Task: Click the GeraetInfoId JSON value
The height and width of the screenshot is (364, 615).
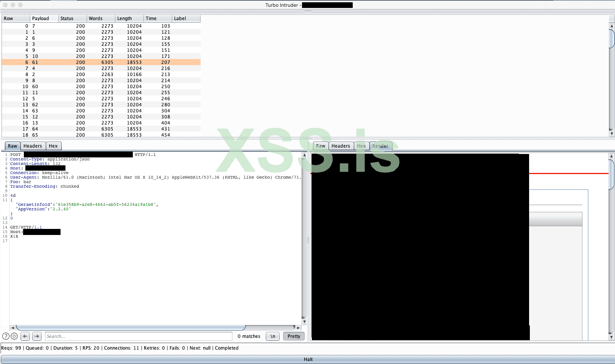Action: (105, 205)
